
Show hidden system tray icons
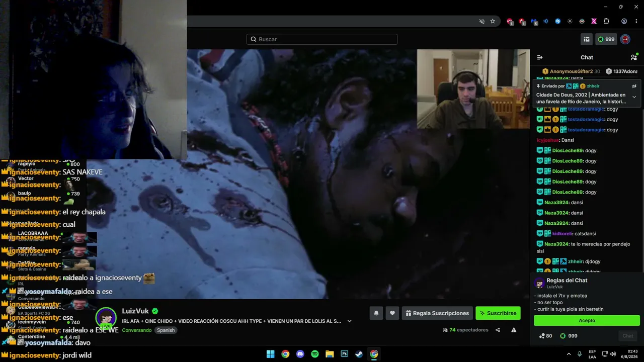tap(569, 354)
